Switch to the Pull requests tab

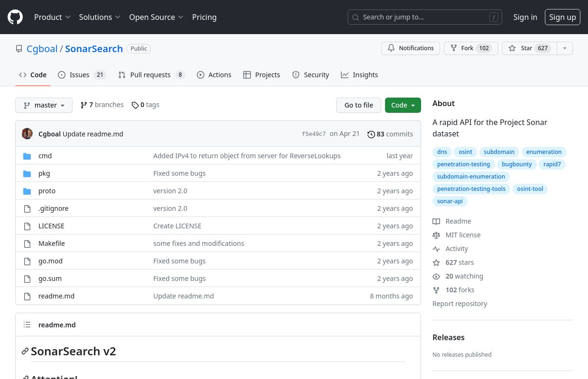151,75
